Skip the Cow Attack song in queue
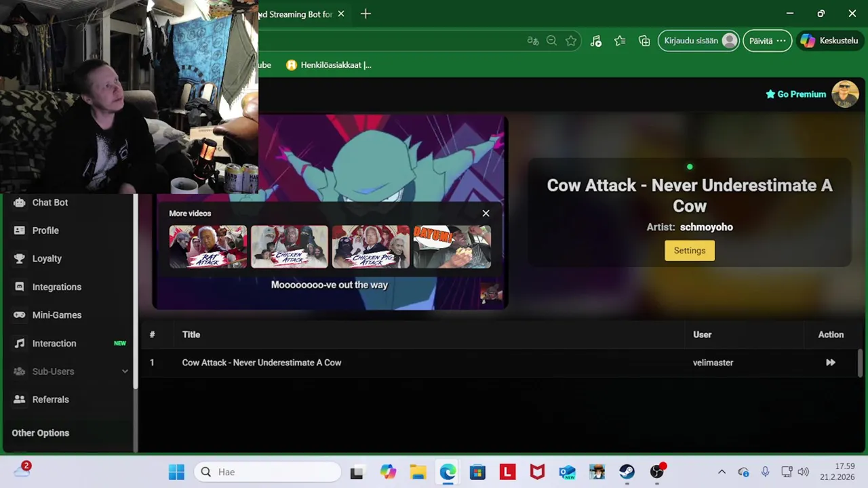This screenshot has width=868, height=488. [x=831, y=363]
